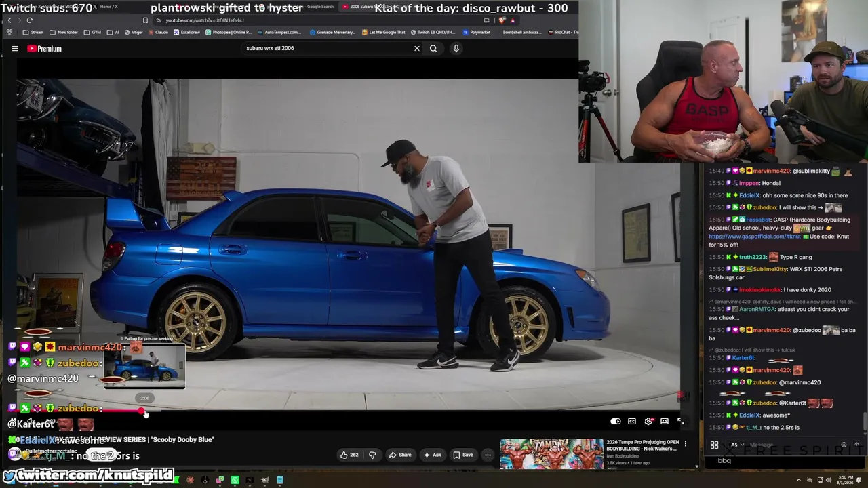The image size is (868, 488).
Task: Click the AaronRMTGA username in chat
Action: click(756, 309)
